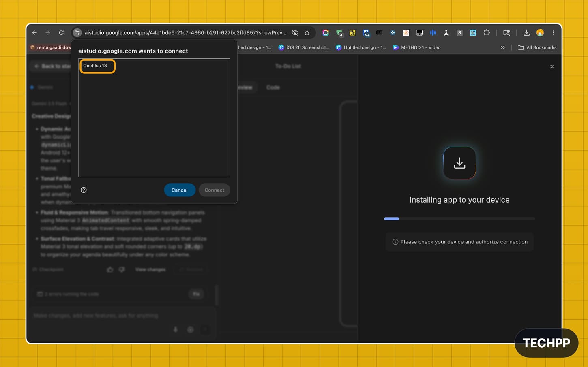Reload the page with the refresh icon
Viewport: 588px width, 367px height.
click(61, 33)
